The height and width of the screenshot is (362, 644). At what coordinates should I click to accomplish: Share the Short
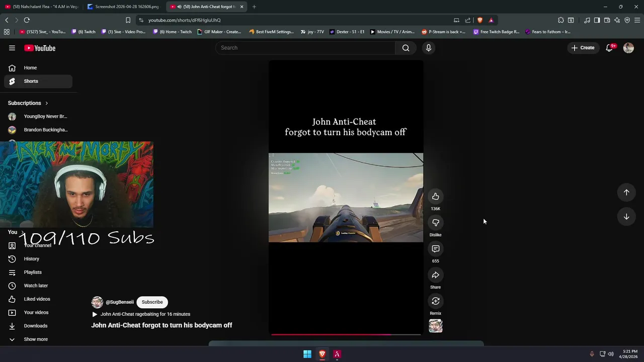pyautogui.click(x=436, y=275)
